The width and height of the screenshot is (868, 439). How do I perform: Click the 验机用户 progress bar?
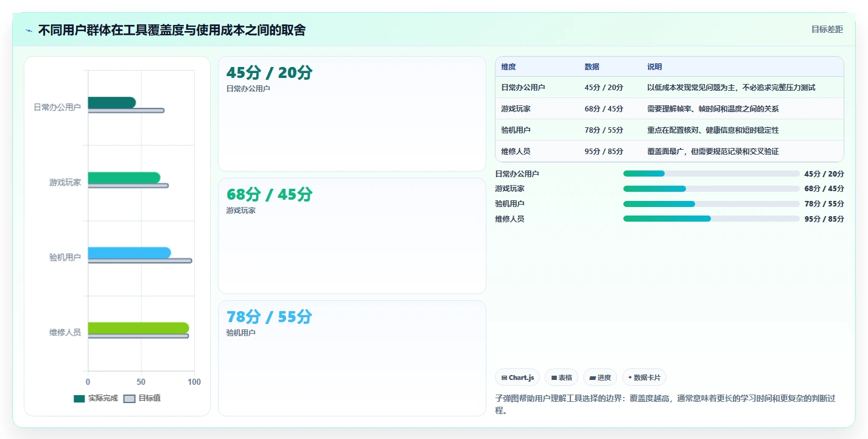point(711,203)
